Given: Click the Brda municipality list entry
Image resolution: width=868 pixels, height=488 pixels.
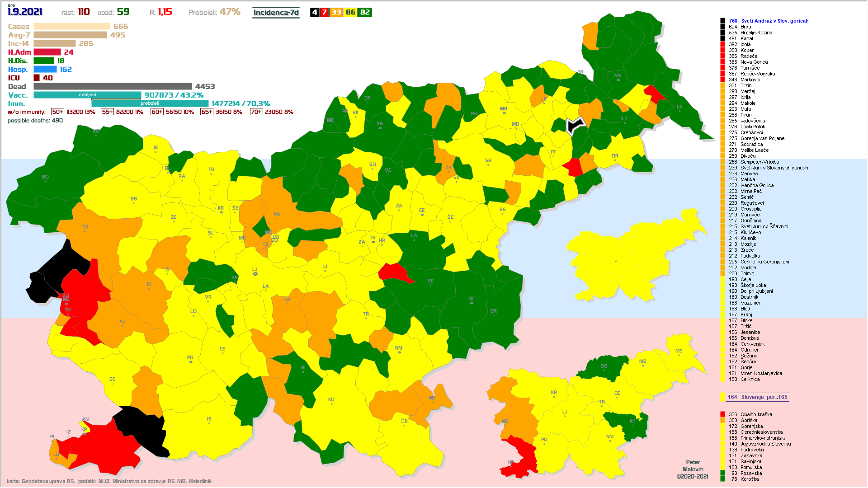Looking at the screenshot, I should click(745, 27).
